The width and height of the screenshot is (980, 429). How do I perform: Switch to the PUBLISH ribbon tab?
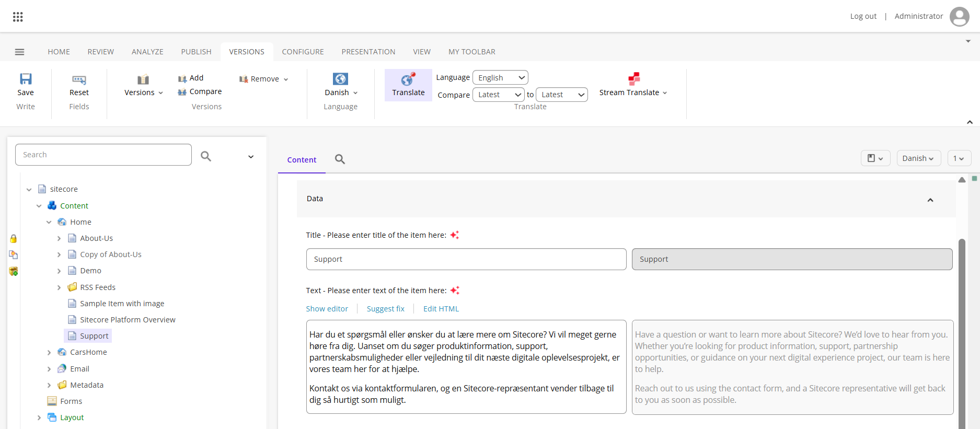[196, 52]
